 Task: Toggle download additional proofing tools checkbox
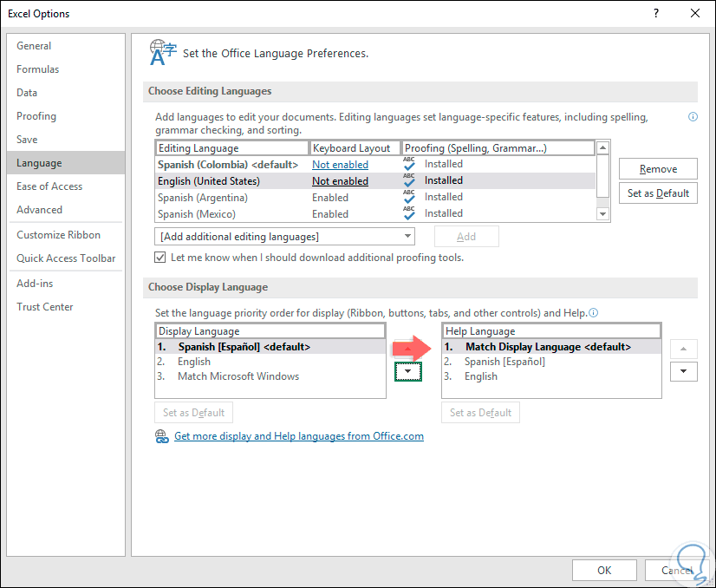[159, 258]
